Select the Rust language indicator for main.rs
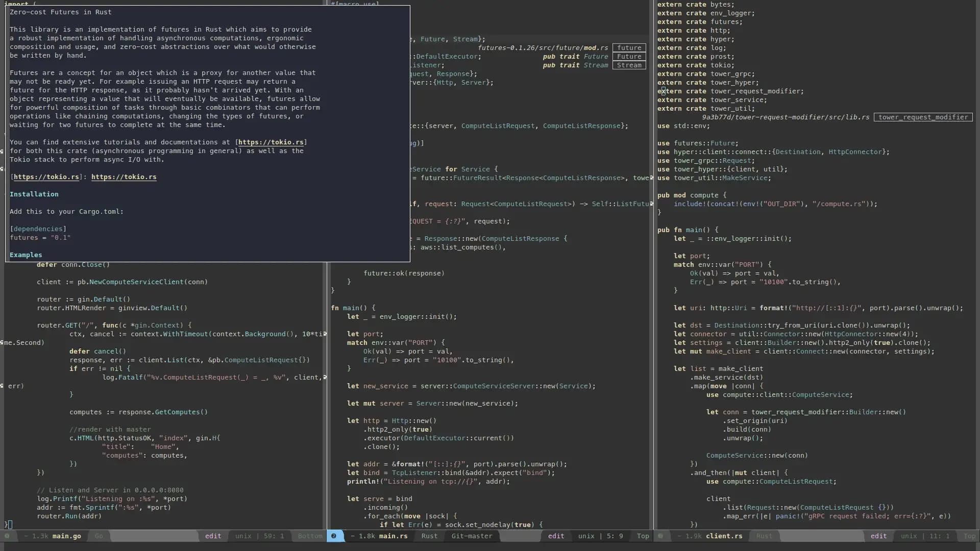Viewport: 980px width, 551px height. point(429,536)
